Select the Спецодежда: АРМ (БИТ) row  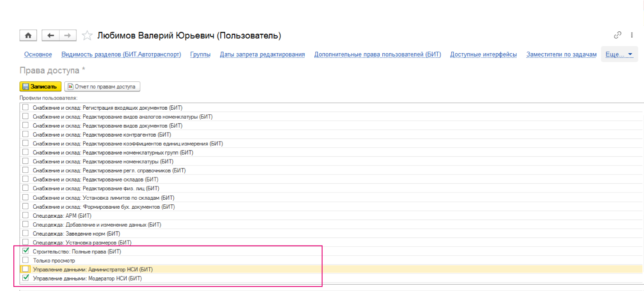pyautogui.click(x=62, y=216)
